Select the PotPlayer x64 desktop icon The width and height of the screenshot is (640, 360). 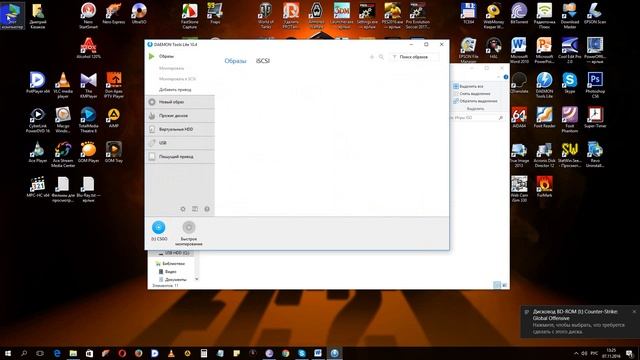pyautogui.click(x=38, y=83)
